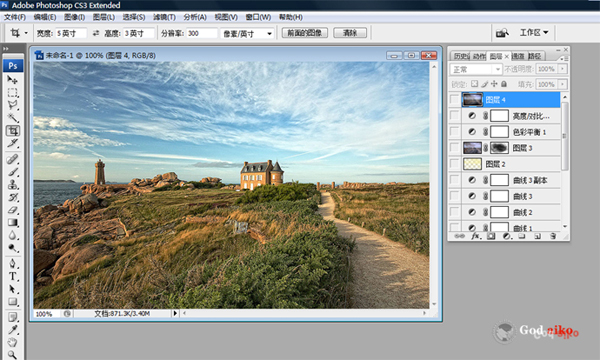The image size is (600, 360).
Task: Swap width and height values
Action: pyautogui.click(x=96, y=33)
